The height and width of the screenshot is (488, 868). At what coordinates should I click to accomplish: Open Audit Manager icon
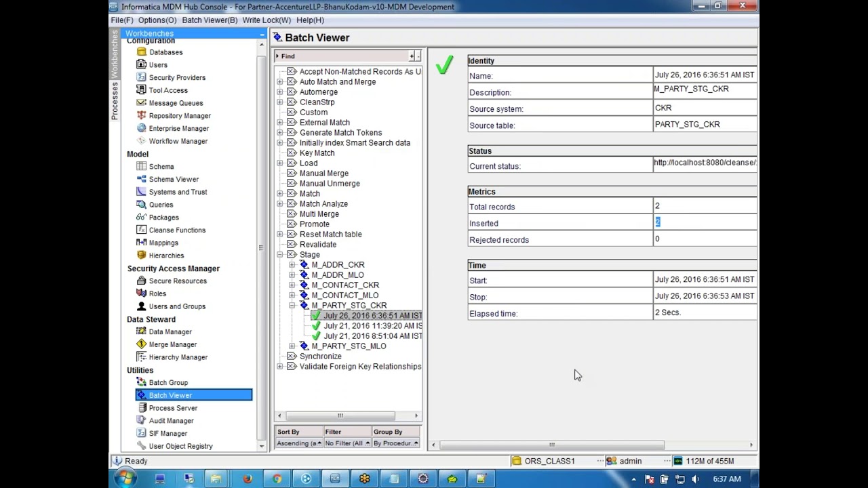click(141, 421)
